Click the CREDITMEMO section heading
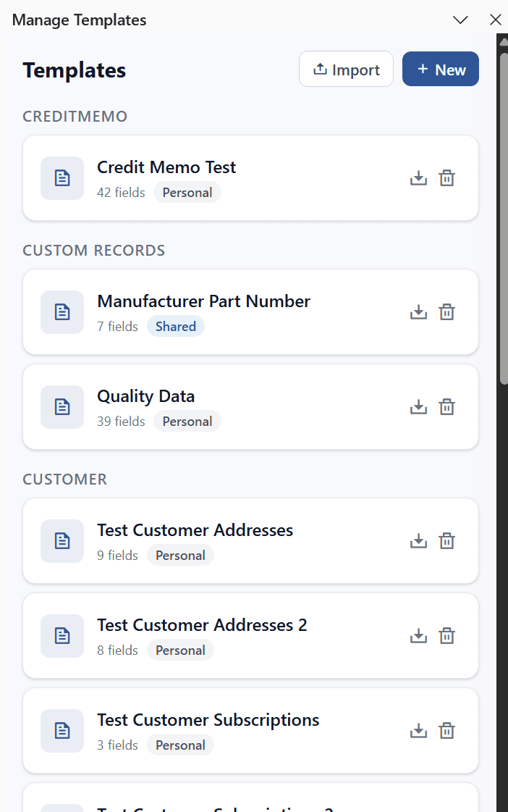This screenshot has height=812, width=508. pos(75,117)
